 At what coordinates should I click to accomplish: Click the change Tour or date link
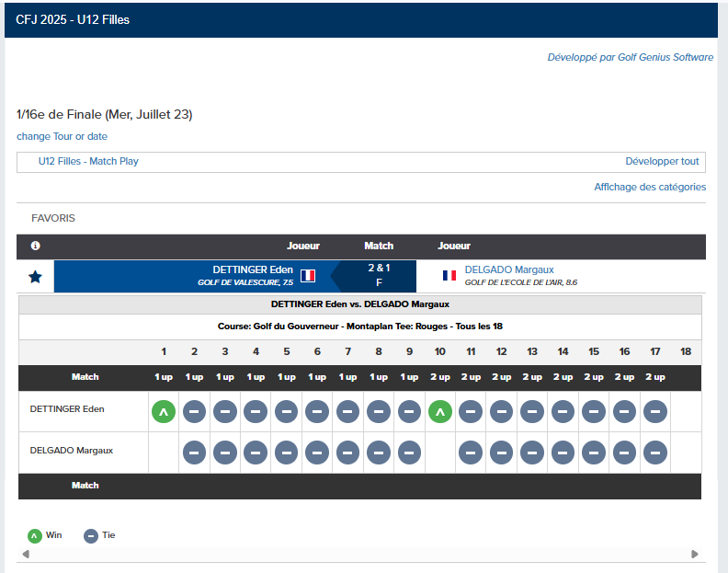[62, 136]
